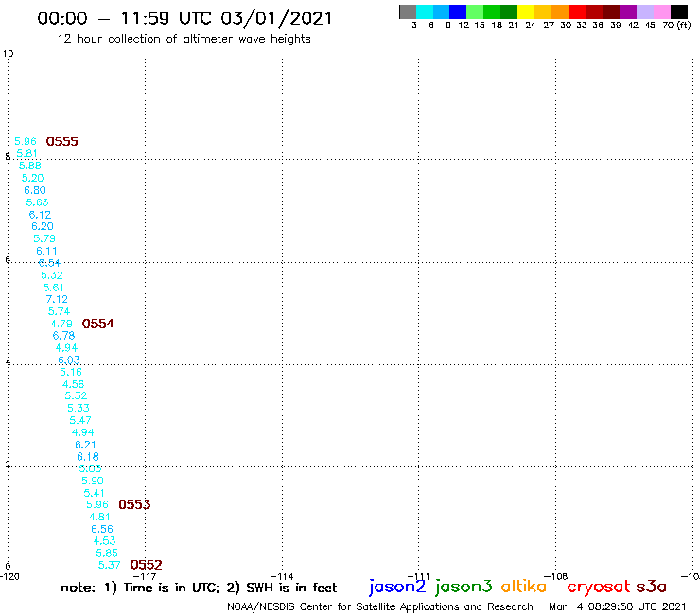The height and width of the screenshot is (615, 700).
Task: Select the 6.21 wave height value
Action: point(86,445)
